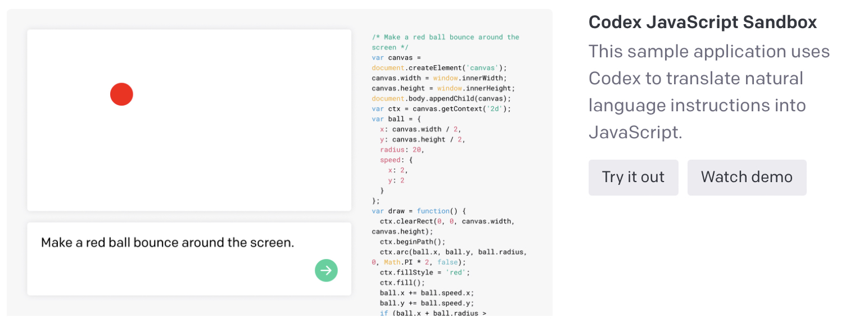Click the "radius: 20," code line
This screenshot has width=868, height=335.
coord(403,150)
